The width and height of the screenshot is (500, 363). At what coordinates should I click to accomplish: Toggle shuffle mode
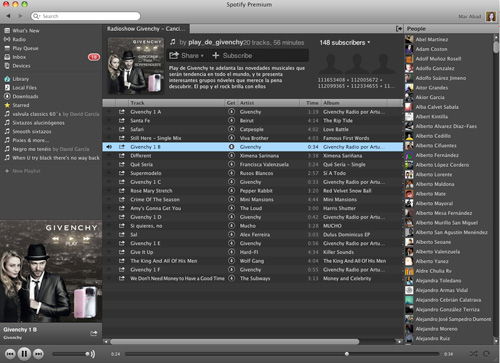(x=474, y=354)
